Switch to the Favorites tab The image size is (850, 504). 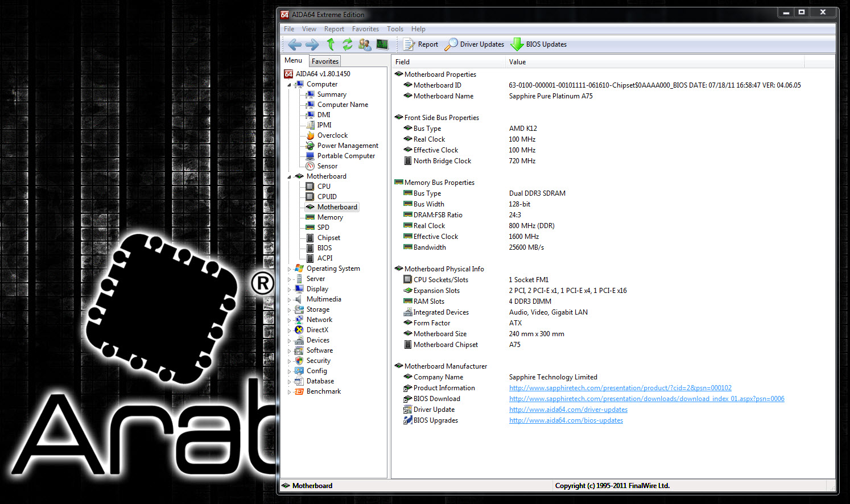[x=325, y=61]
